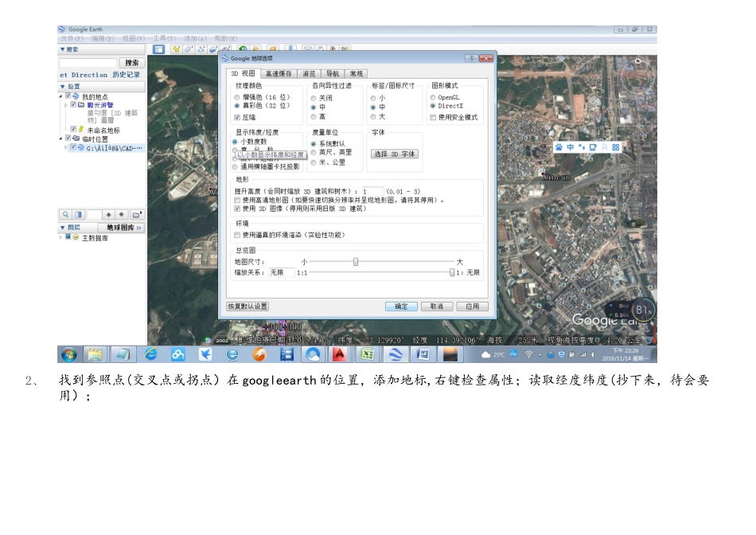Click 确定 to confirm options
756x535 pixels.
pos(401,307)
